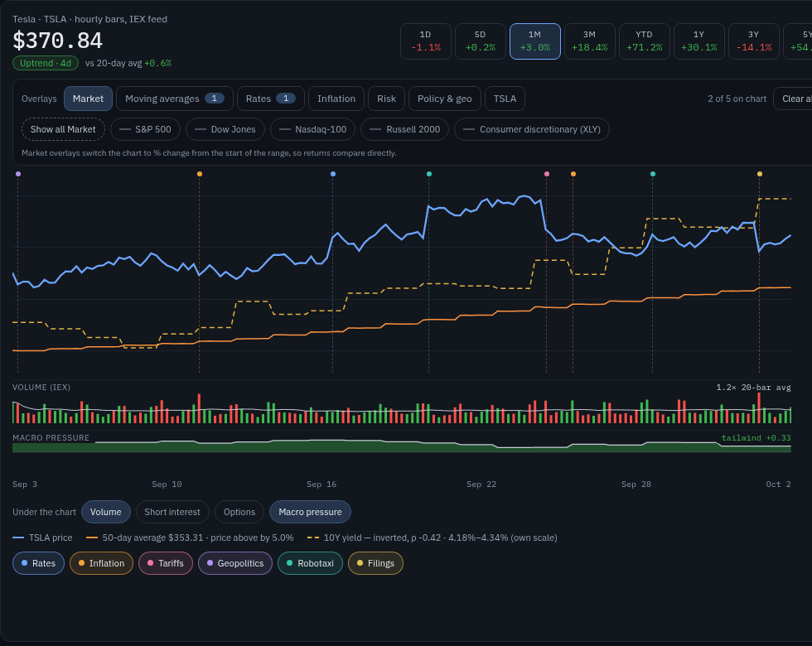Select the 3Y time range
This screenshot has width=812, height=646.
click(754, 41)
